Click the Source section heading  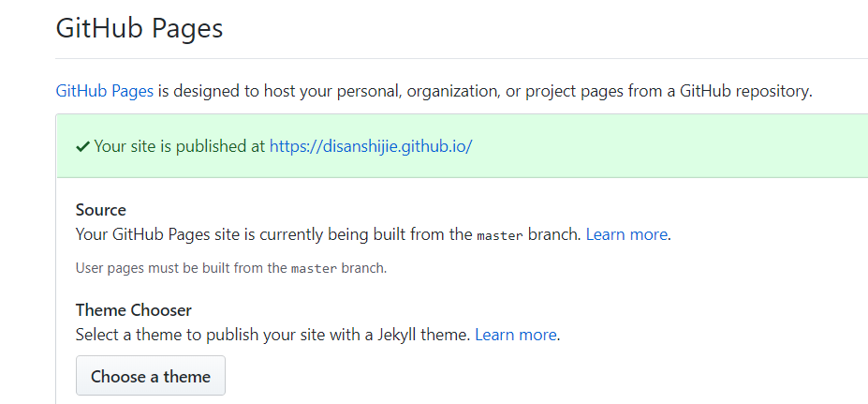point(101,210)
